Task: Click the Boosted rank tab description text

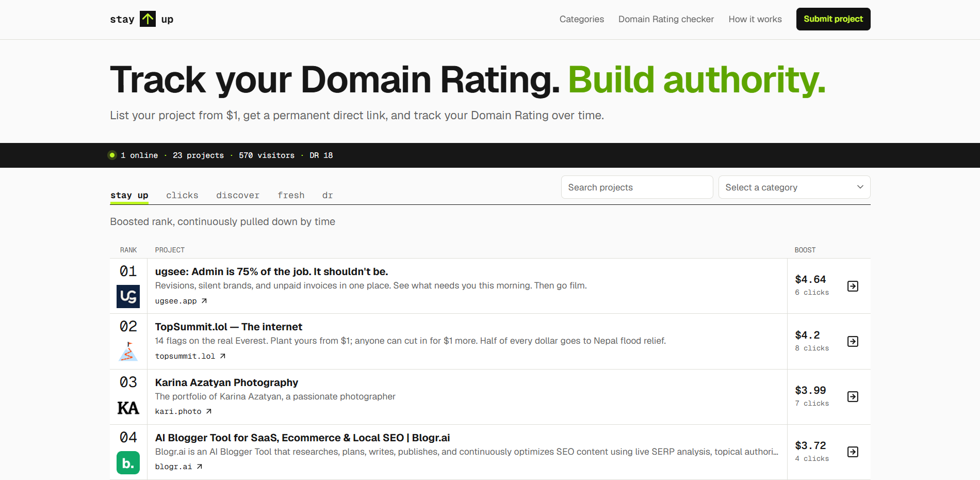Action: point(223,221)
